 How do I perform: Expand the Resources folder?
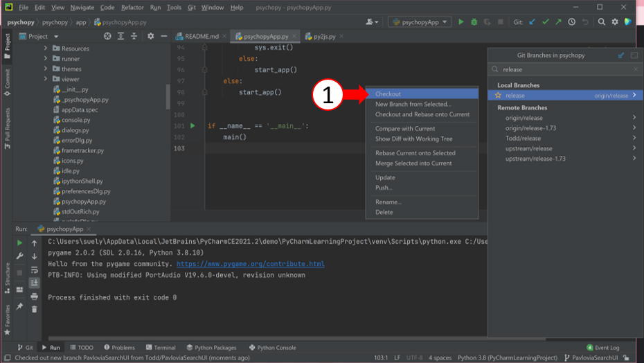(x=46, y=48)
